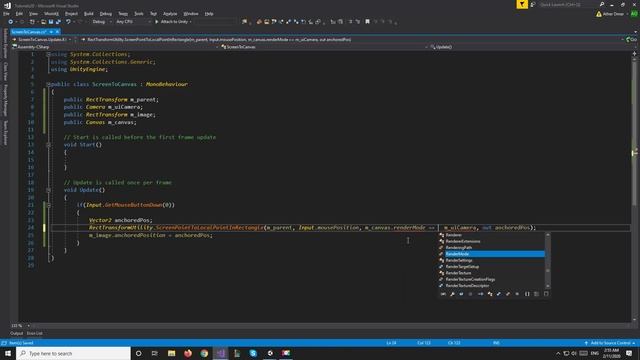Click the Undo toolbar icon
The image size is (640, 360).
coord(68,22)
